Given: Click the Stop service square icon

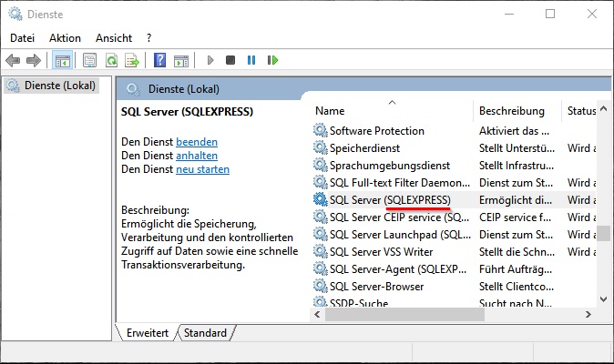Looking at the screenshot, I should coord(230,60).
